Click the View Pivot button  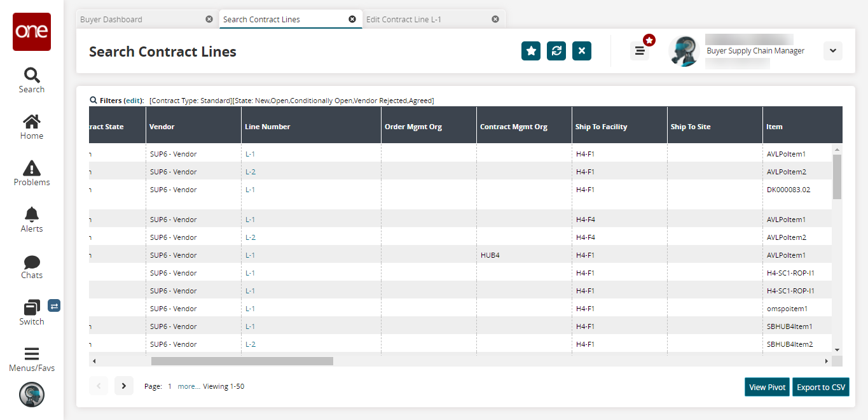(768, 387)
